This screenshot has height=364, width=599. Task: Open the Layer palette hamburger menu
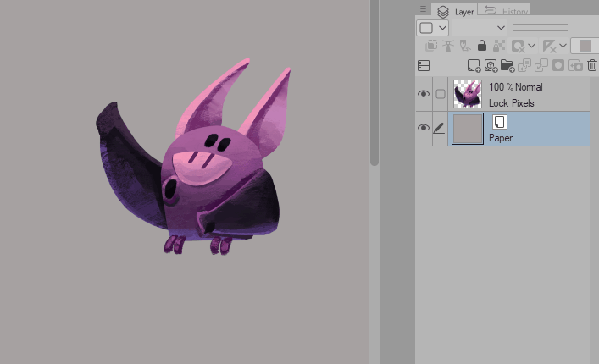423,8
